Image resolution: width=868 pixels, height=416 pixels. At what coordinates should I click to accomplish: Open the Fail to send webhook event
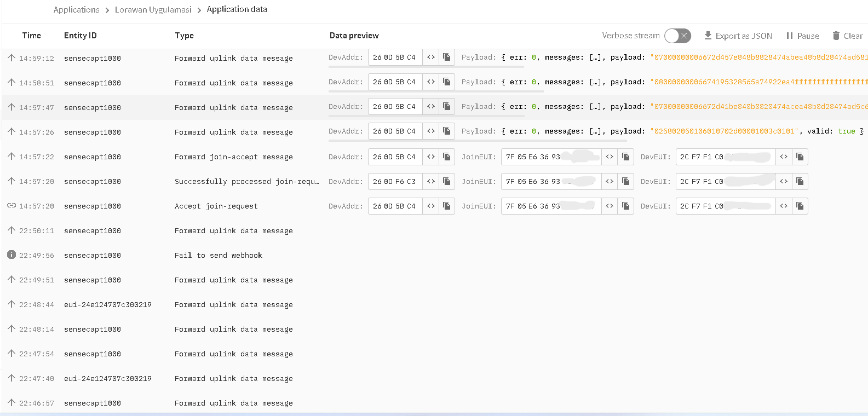(218, 256)
